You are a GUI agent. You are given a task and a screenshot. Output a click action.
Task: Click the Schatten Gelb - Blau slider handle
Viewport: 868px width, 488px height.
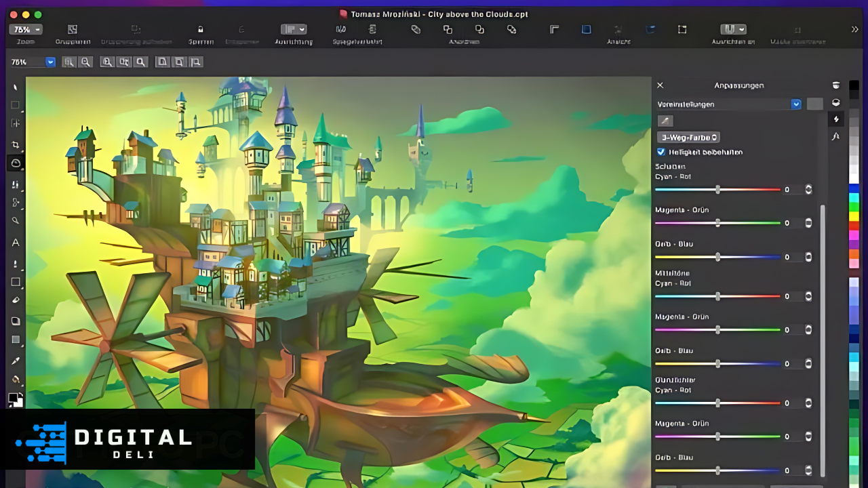[717, 257]
